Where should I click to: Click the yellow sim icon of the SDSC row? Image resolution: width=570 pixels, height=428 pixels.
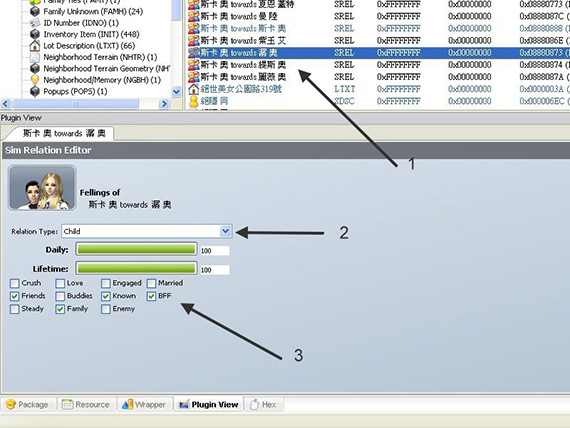pos(194,101)
